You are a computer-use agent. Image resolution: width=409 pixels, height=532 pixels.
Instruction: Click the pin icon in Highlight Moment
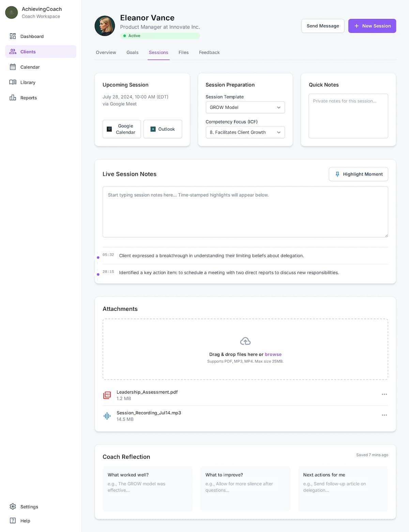point(337,174)
